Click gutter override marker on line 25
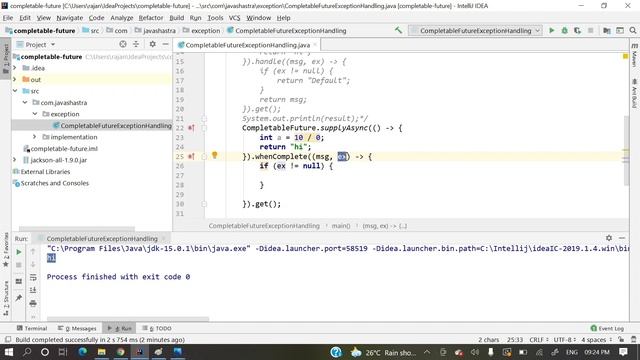 [x=191, y=156]
